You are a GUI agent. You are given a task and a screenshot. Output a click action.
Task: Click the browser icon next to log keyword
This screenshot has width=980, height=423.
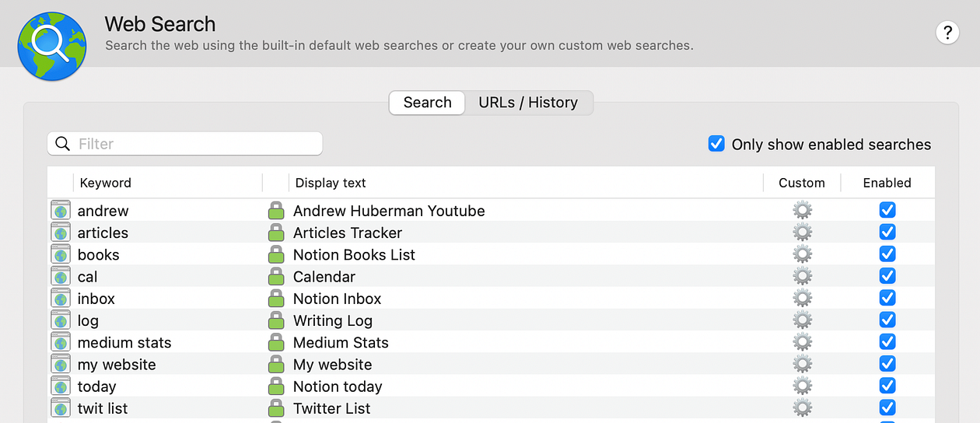click(61, 320)
